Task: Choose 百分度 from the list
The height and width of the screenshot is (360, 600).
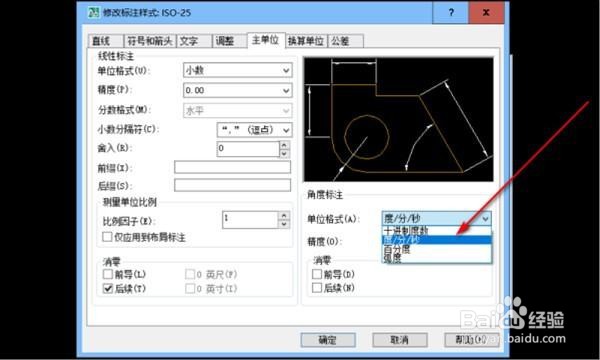Action: (437, 249)
